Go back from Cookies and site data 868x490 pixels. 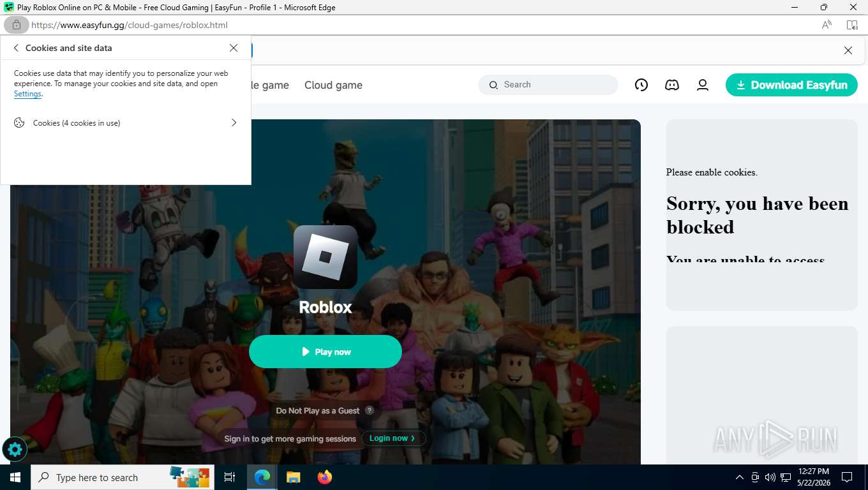coord(16,48)
